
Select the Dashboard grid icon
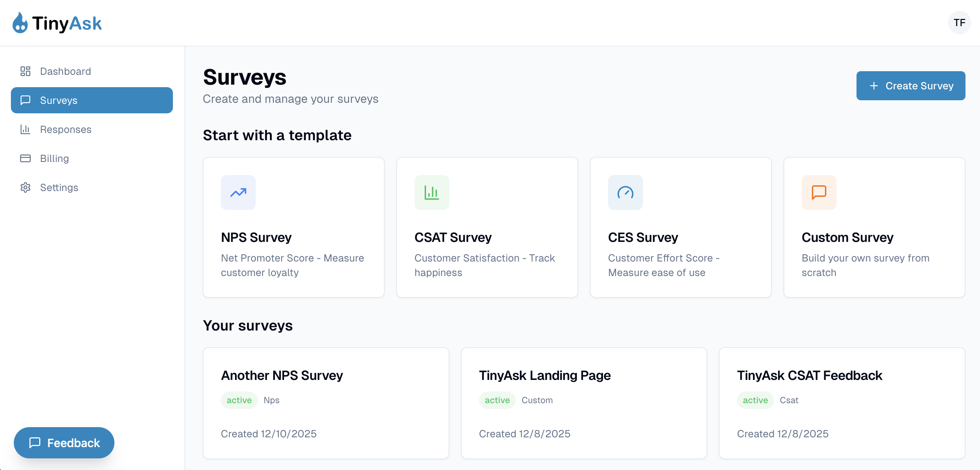coord(25,71)
